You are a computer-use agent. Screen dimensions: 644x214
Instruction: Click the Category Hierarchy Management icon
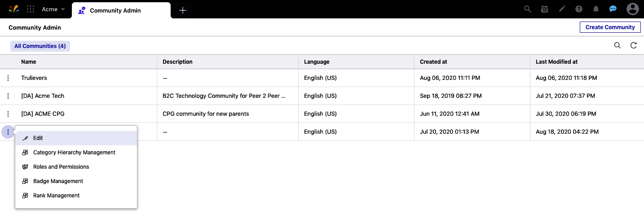[25, 153]
